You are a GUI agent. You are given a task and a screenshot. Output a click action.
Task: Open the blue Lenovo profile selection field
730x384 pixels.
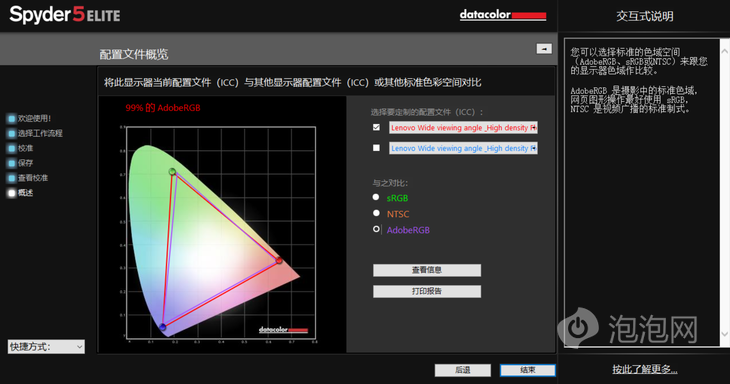tap(463, 148)
